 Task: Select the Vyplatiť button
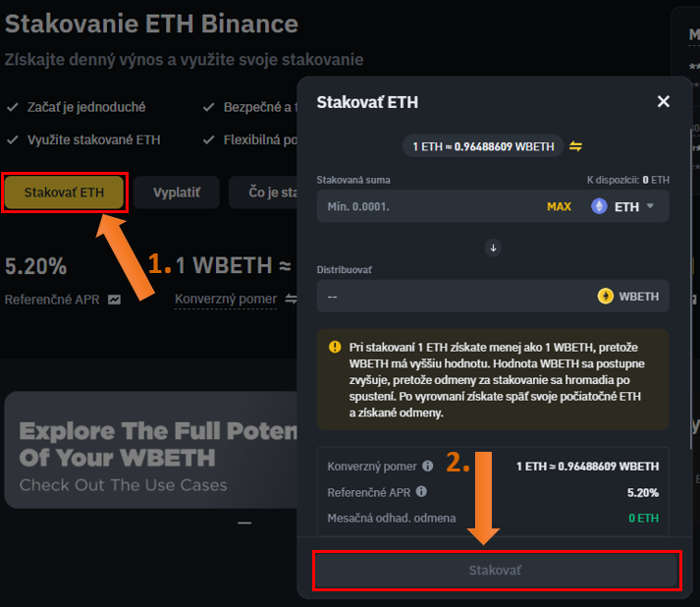pos(177,193)
